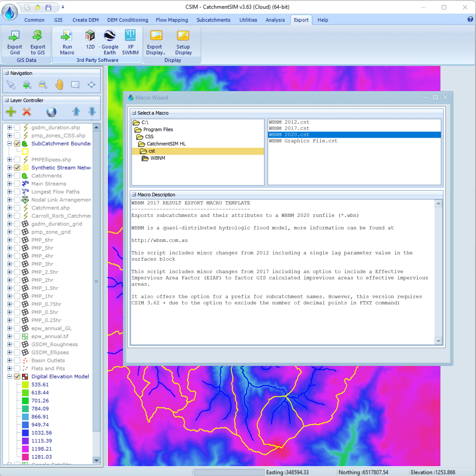This screenshot has width=476, height=476.
Task: Collapse the Select a Macro section
Action: coord(134,113)
